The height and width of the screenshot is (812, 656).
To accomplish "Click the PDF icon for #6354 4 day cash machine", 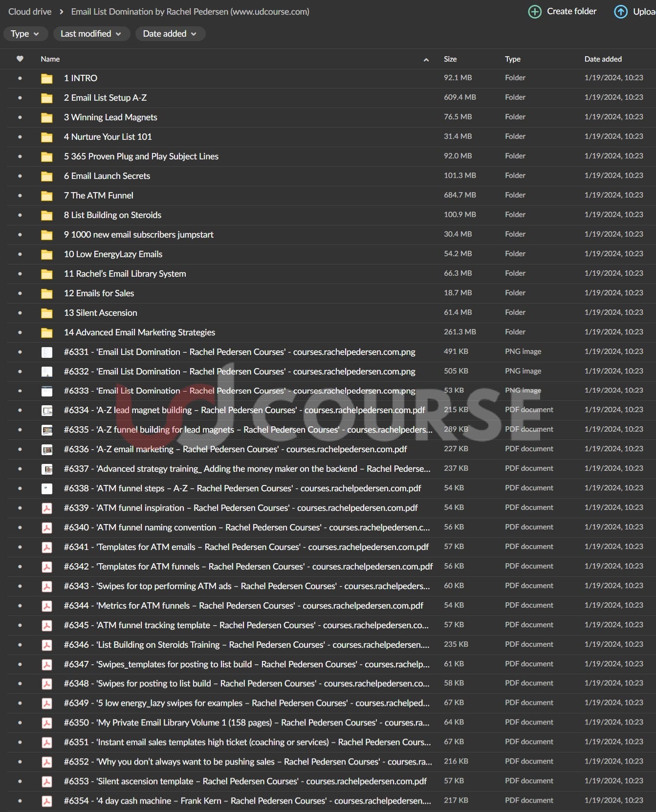I will 47,801.
